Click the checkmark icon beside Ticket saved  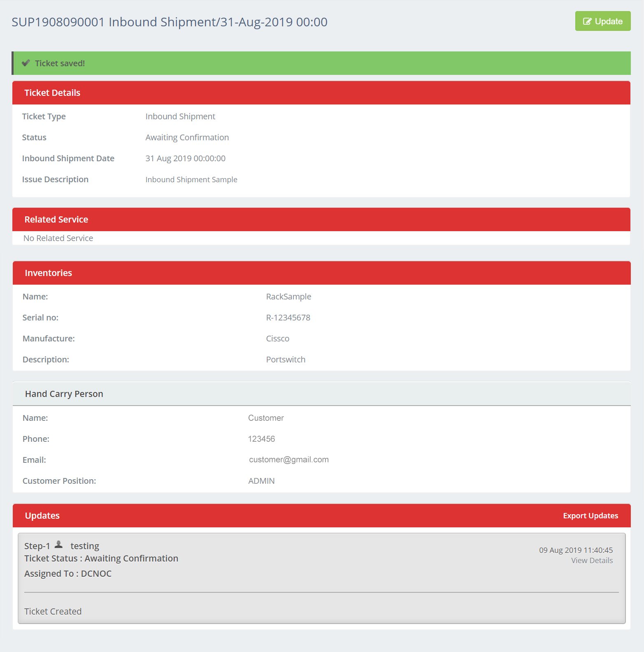click(x=26, y=63)
